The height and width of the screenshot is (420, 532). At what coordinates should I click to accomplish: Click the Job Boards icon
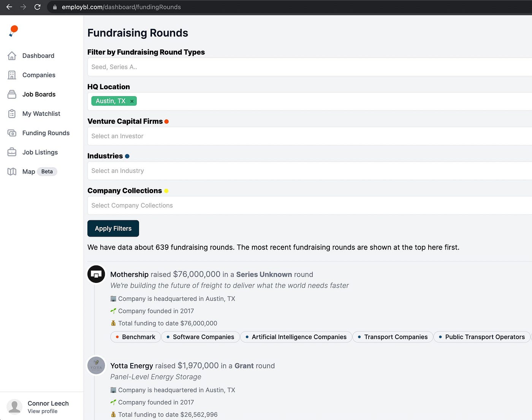point(12,95)
